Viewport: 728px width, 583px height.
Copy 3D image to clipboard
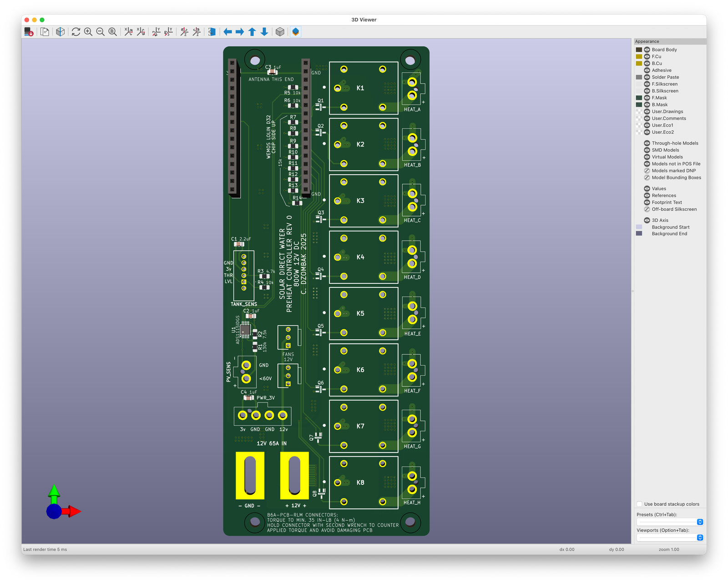click(45, 32)
